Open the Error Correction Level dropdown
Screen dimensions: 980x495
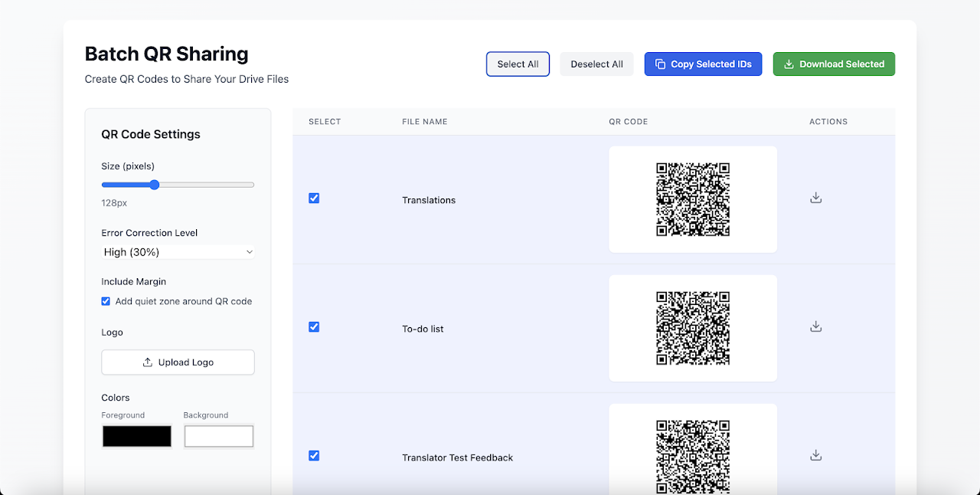click(178, 252)
